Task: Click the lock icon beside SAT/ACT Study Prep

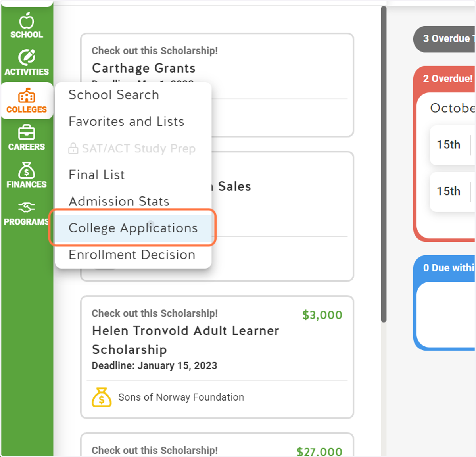Action: (73, 148)
